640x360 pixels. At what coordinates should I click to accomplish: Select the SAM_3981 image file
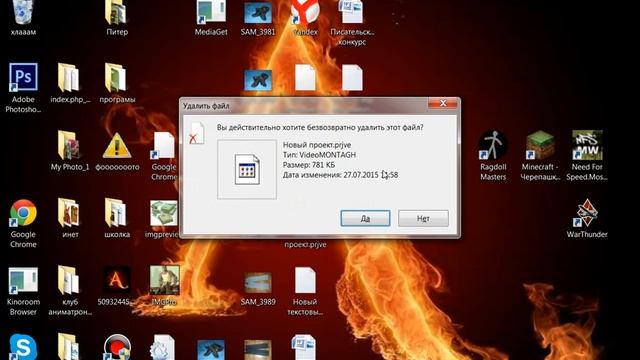[258, 18]
